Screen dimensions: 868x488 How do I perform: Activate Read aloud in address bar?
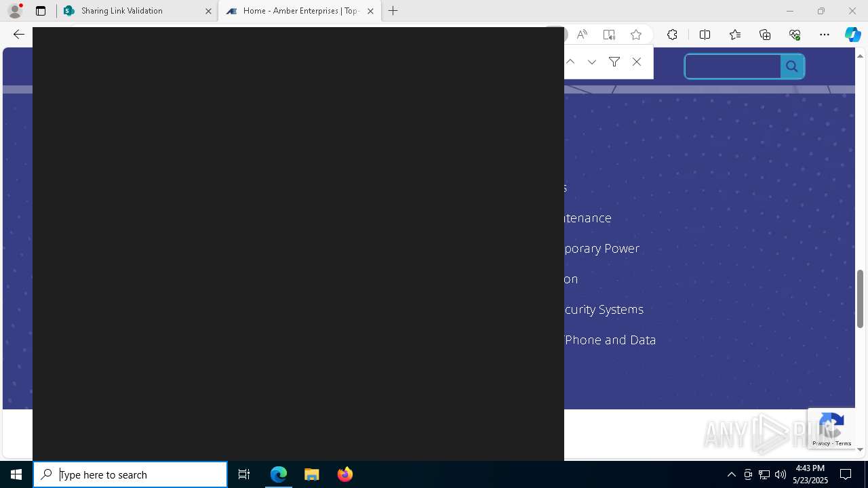[582, 35]
